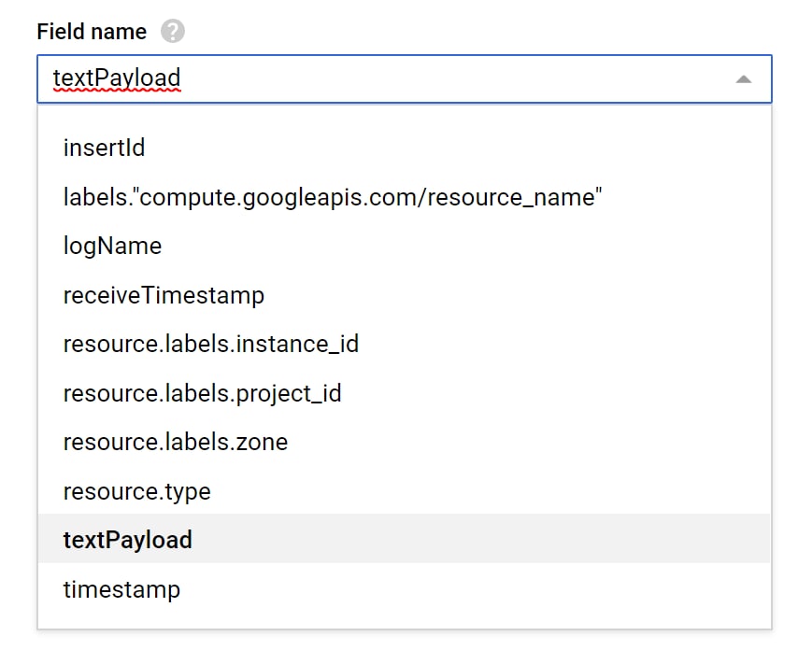Click blank space below the timestamp option
Screen dimensions: 812x664
[x=404, y=620]
